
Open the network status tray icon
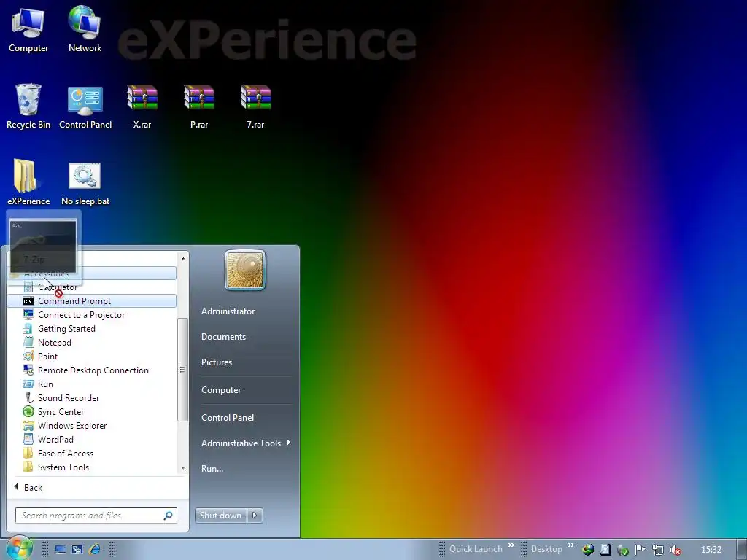coord(657,550)
